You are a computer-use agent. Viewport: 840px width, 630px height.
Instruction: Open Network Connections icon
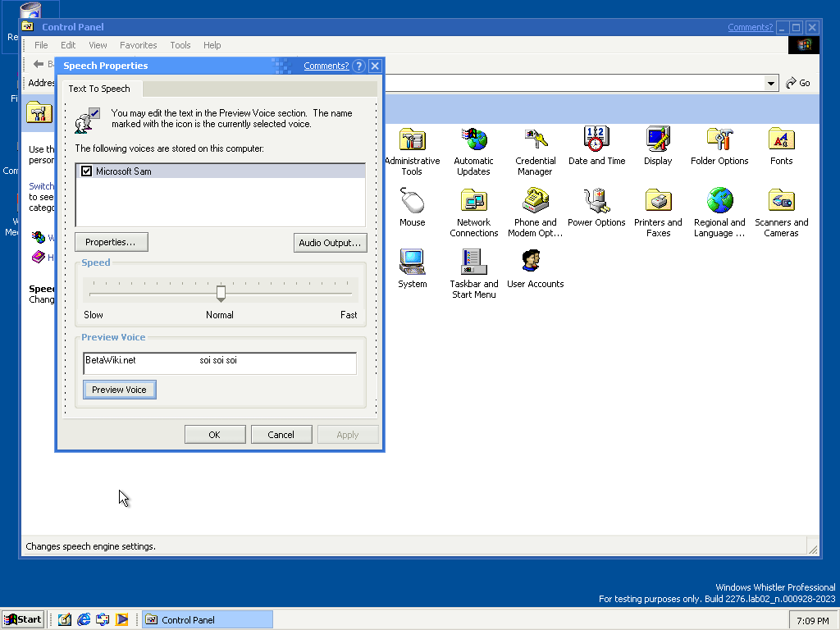pyautogui.click(x=473, y=201)
